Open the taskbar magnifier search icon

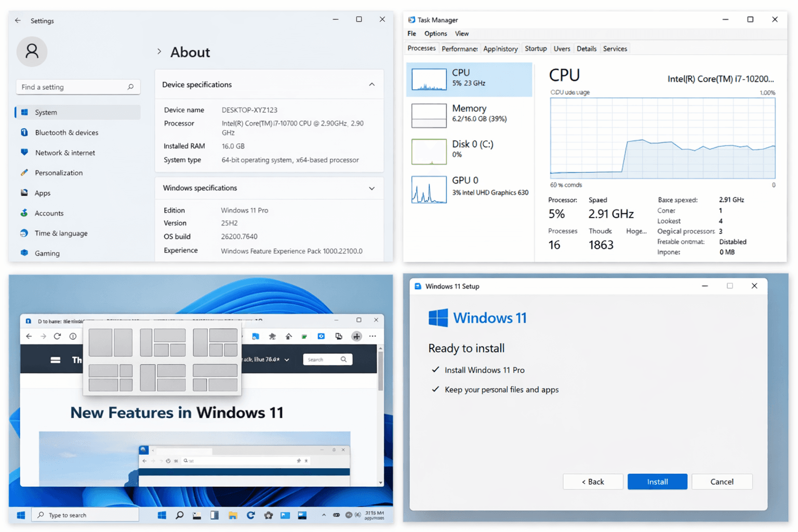(x=179, y=515)
